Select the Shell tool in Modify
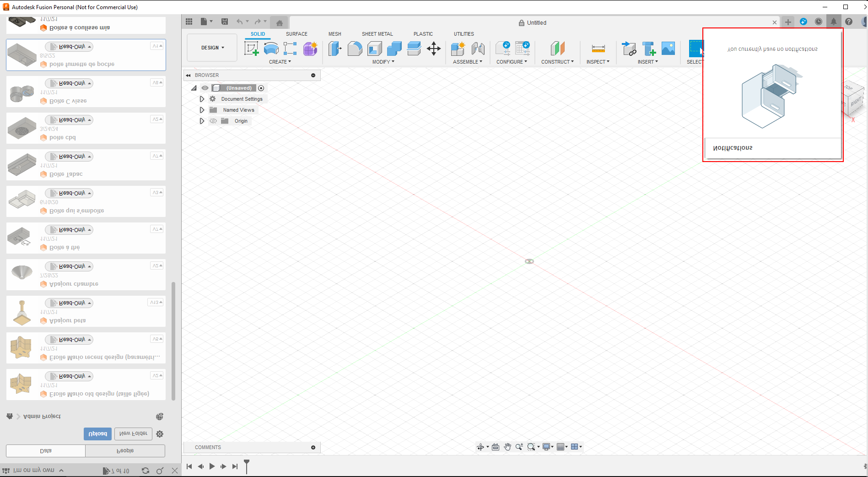The height and width of the screenshot is (477, 868). 374,48
